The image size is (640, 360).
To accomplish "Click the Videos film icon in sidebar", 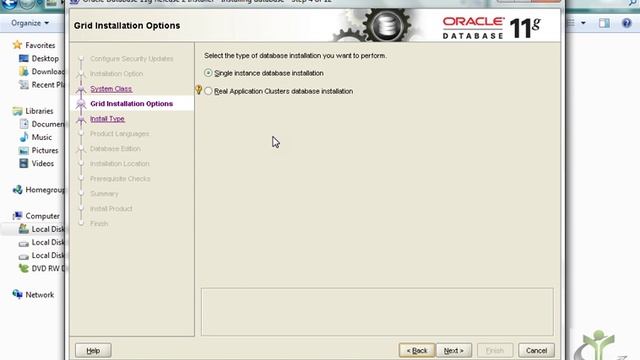I will tap(24, 163).
